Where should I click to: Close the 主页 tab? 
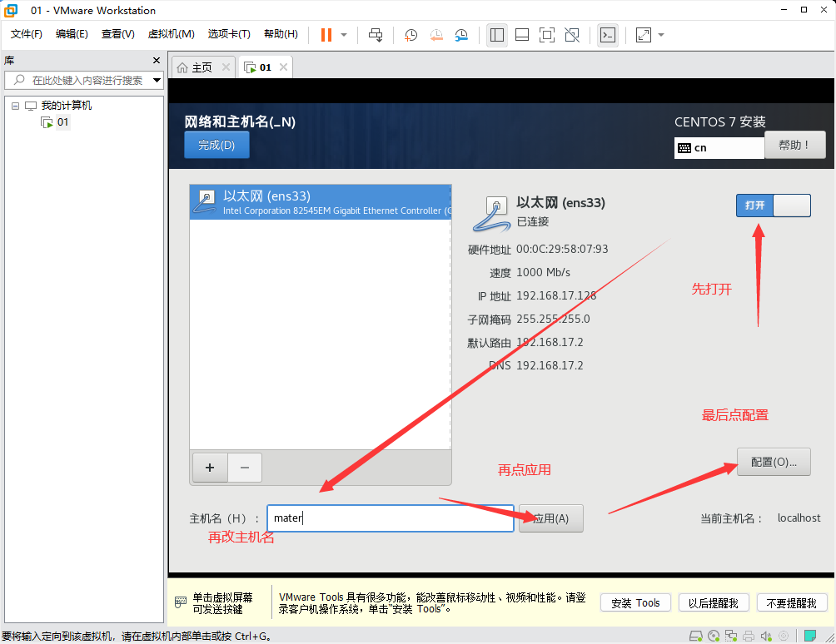(226, 67)
